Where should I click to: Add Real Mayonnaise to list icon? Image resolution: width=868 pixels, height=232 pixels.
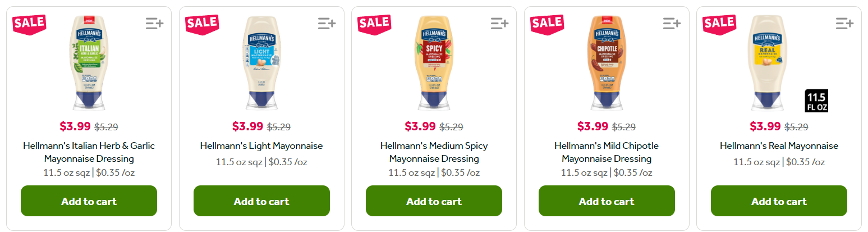click(844, 24)
